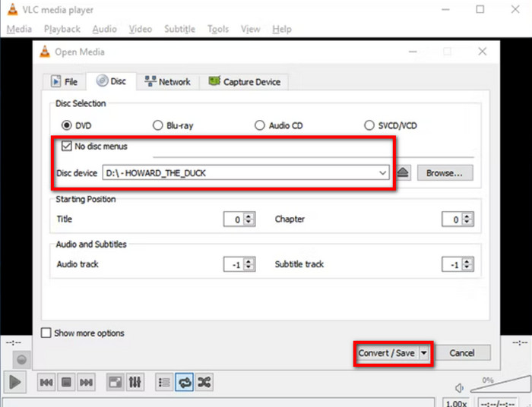Mute audio with the speaker icon
This screenshot has height=407, width=532.
[459, 388]
